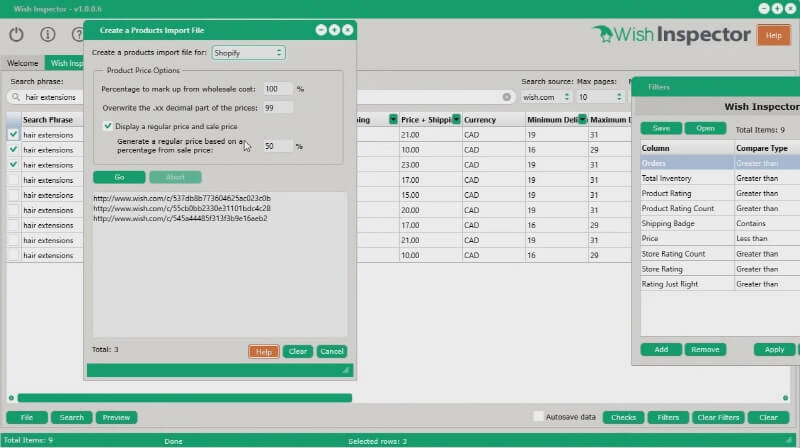Viewport: 800px width, 448px height.
Task: Click the Currency column header
Action: click(493, 119)
